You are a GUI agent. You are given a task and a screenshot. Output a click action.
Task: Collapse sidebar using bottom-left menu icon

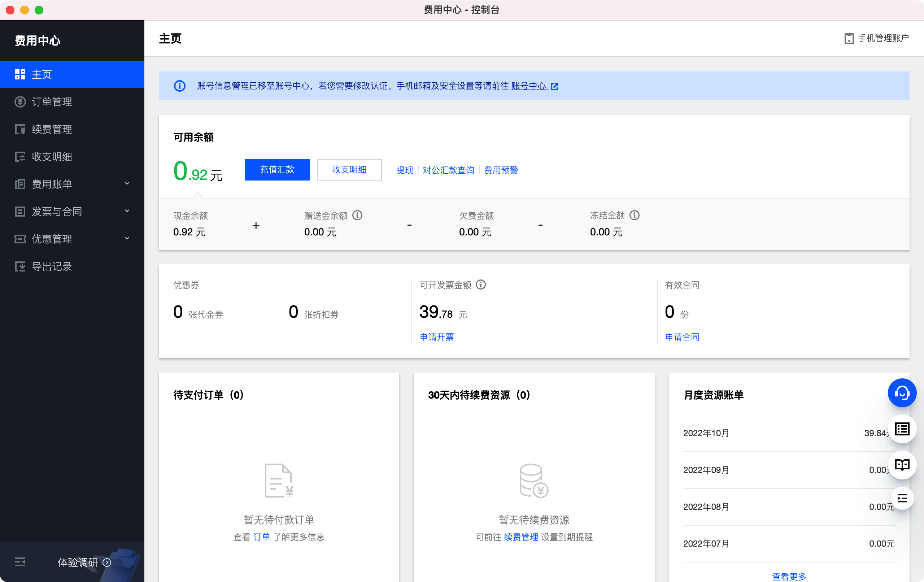point(20,562)
